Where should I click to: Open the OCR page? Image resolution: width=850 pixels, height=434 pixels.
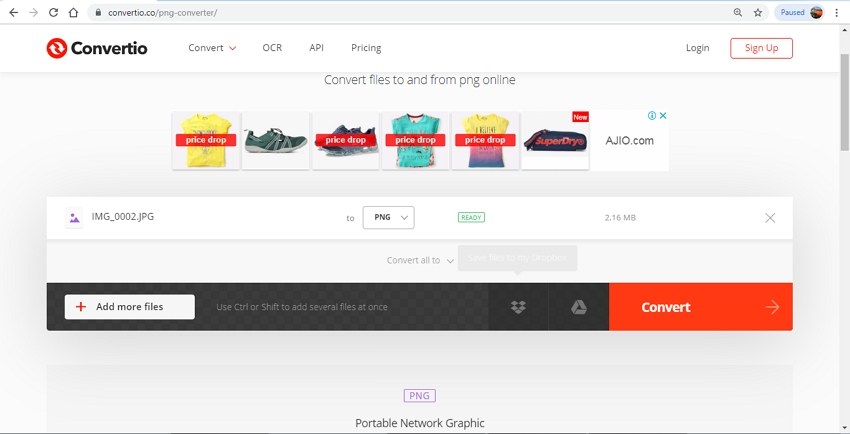click(272, 48)
